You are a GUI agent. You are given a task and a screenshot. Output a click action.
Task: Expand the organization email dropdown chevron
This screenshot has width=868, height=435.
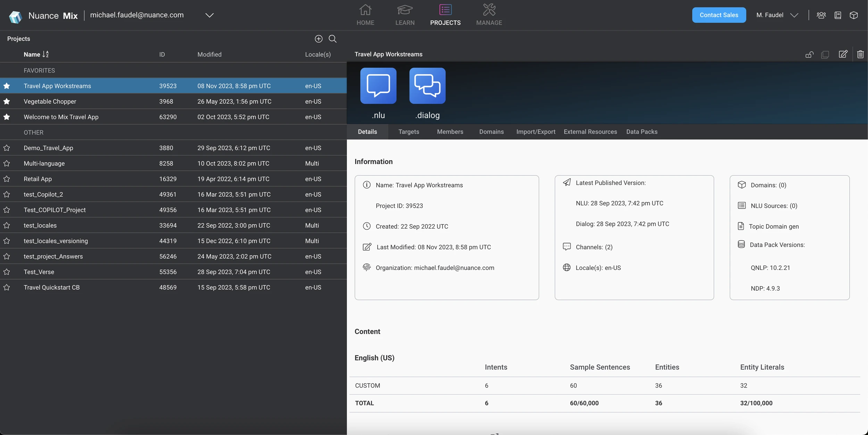point(209,15)
